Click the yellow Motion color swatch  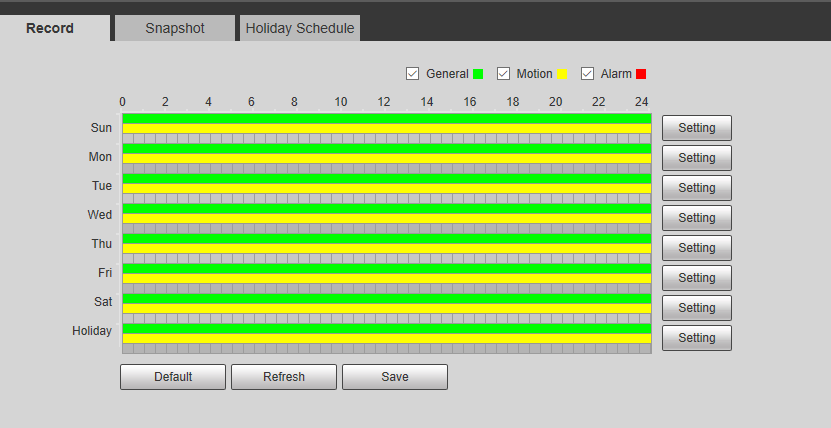point(562,74)
